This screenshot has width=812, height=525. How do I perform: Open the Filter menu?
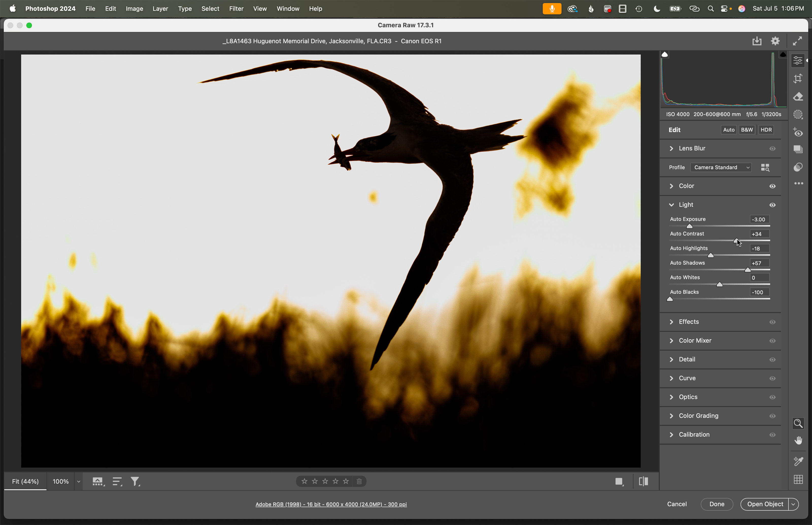click(236, 9)
